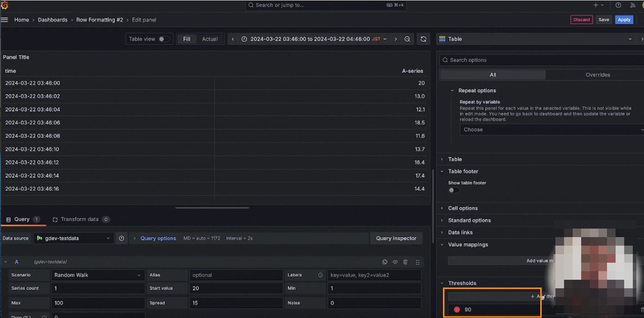Expand the Cell options section

[x=463, y=208]
